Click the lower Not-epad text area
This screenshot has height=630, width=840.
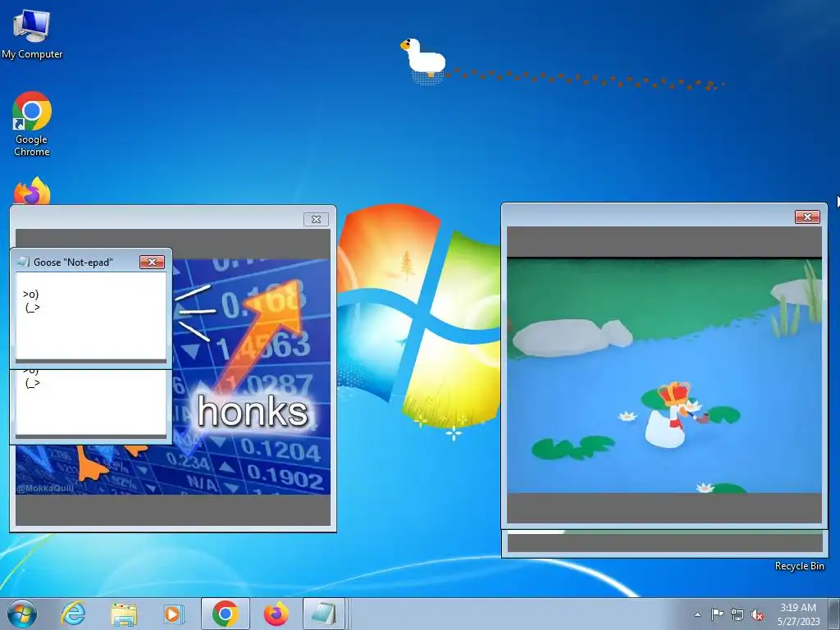coord(91,402)
